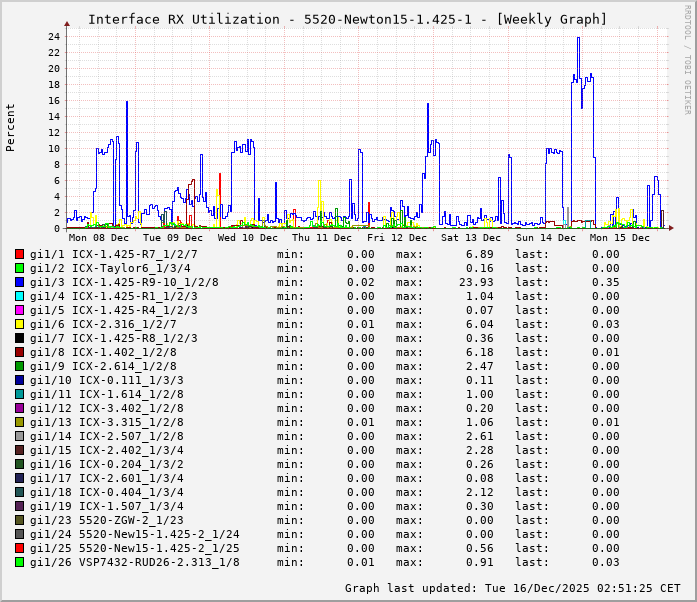Click the red swatch for gi1/1 ICX-1.425-R7_1/2/7
697x602 pixels.
[x=19, y=254]
